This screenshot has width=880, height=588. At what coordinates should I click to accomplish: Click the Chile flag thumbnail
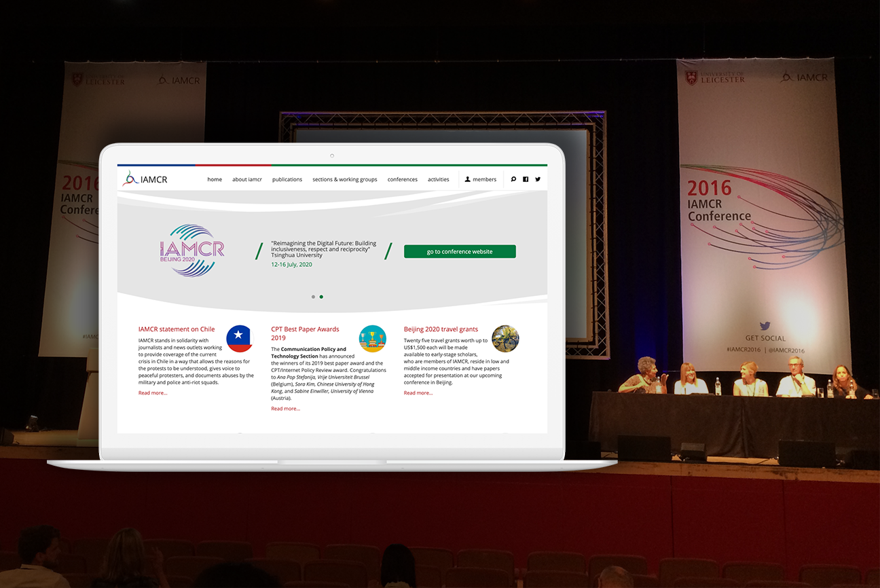[x=239, y=339]
